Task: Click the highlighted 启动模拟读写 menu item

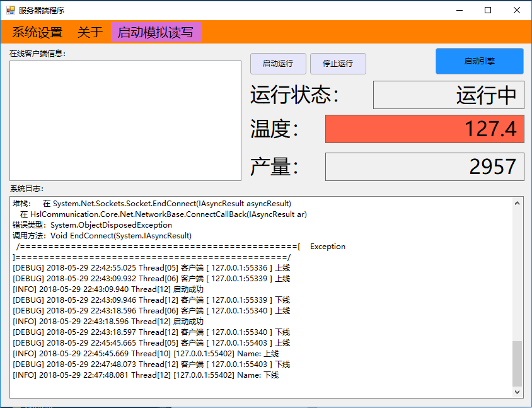Action: (155, 32)
